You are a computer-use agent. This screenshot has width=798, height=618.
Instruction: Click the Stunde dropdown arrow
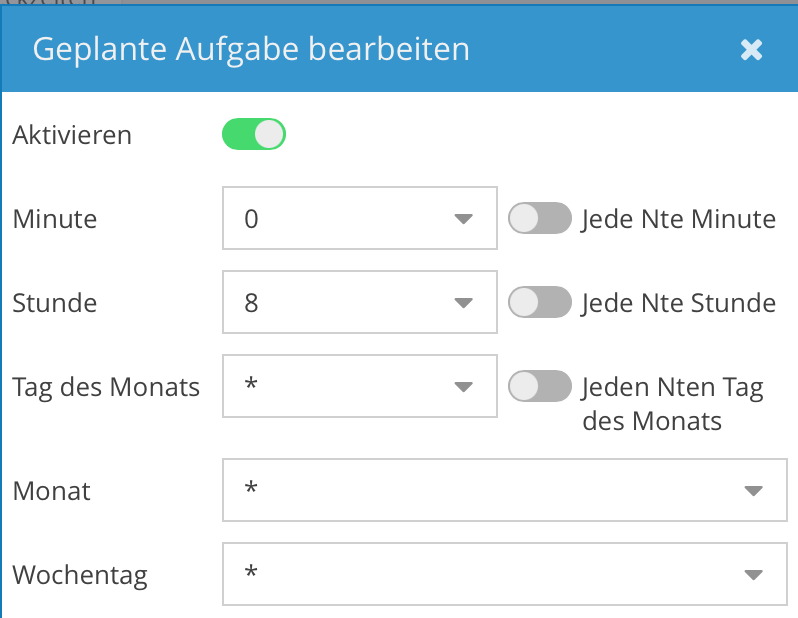[x=462, y=302]
